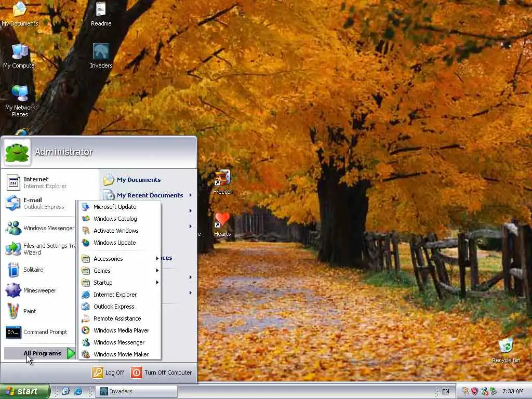
Task: Expand the Games submenu
Action: coord(120,270)
